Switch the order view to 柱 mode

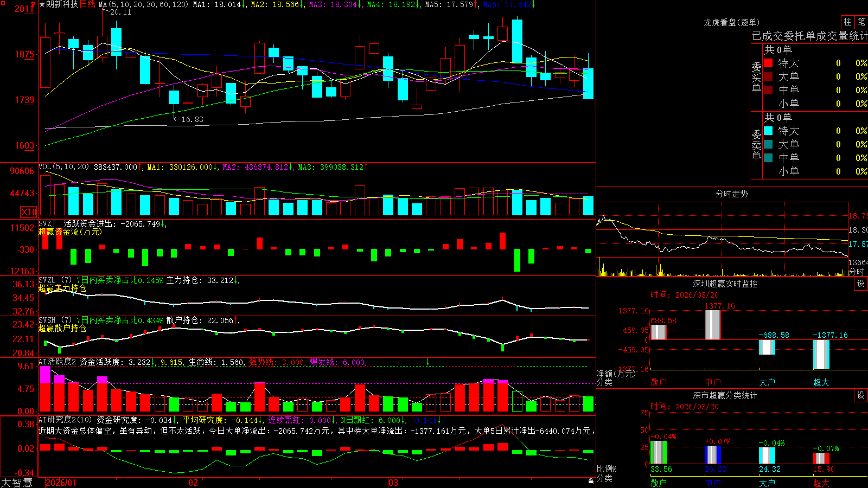pos(847,22)
